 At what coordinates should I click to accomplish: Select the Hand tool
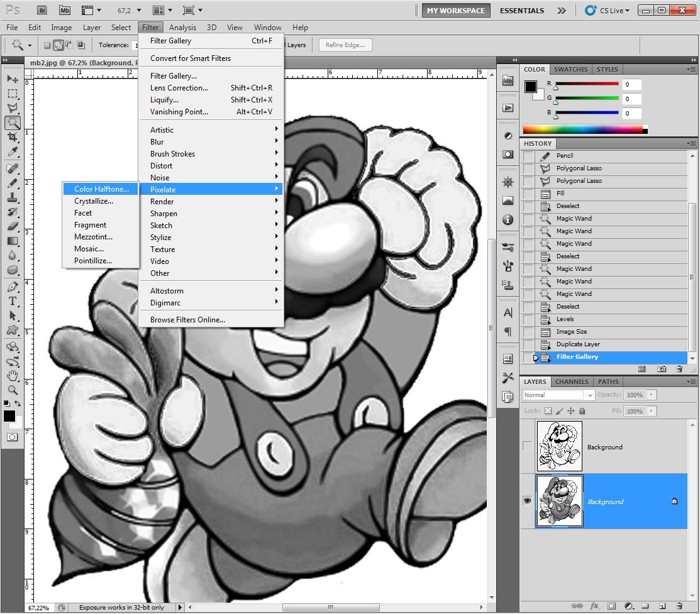coord(13,375)
